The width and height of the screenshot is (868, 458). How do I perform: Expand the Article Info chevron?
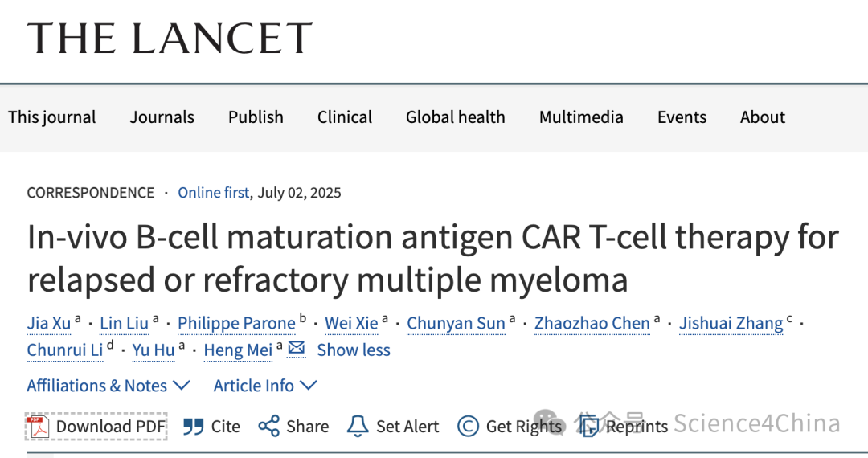[x=265, y=386]
